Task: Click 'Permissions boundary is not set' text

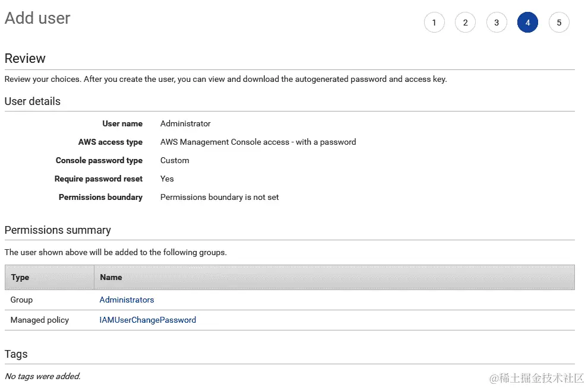Action: pyautogui.click(x=219, y=197)
